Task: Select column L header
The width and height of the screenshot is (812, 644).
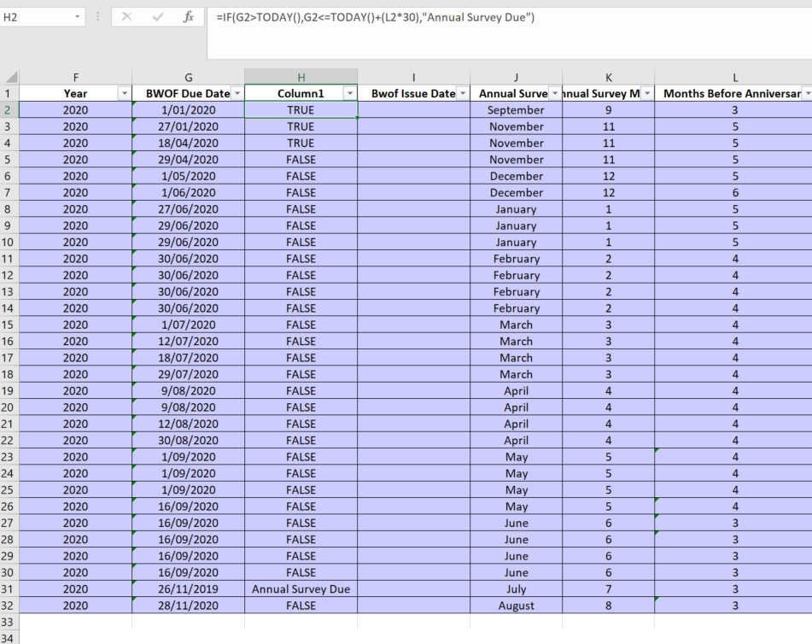Action: (735, 77)
